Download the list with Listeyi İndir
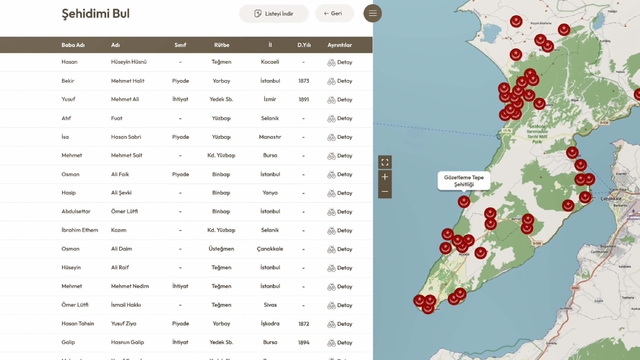640x360 pixels. pyautogui.click(x=274, y=13)
